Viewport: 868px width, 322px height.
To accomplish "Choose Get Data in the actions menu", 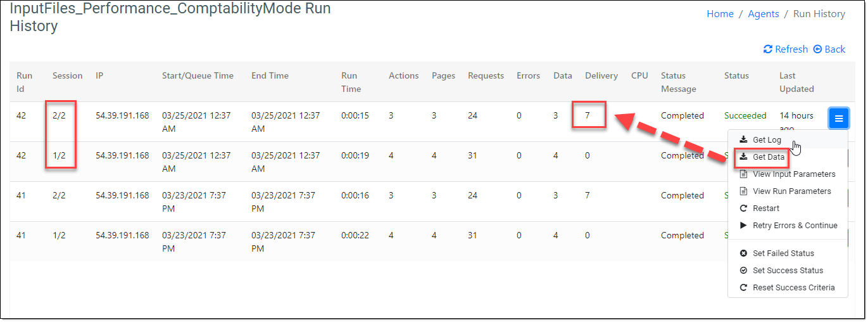I will (x=768, y=157).
